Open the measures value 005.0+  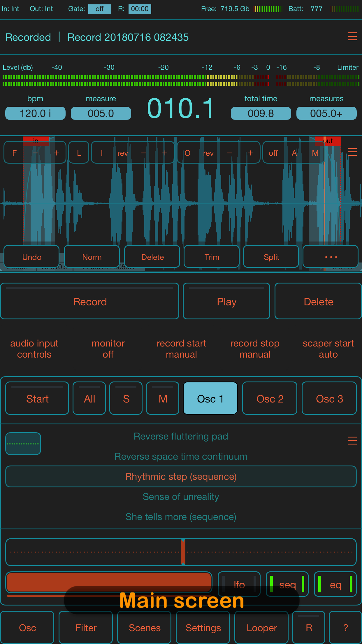[326, 113]
